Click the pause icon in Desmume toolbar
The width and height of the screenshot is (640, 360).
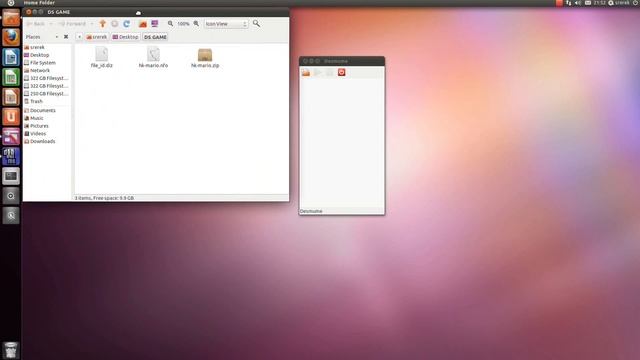click(329, 73)
